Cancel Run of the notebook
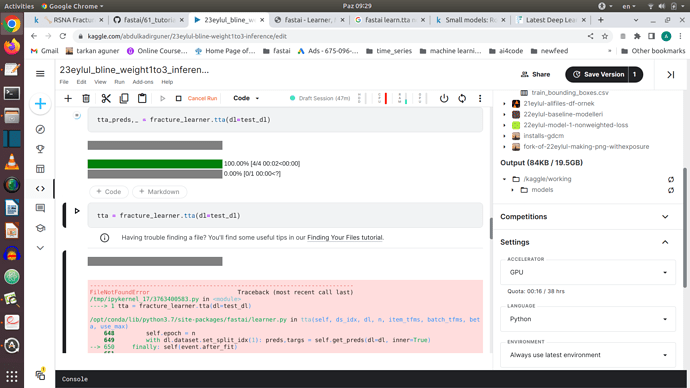The width and height of the screenshot is (690, 388). (x=202, y=99)
